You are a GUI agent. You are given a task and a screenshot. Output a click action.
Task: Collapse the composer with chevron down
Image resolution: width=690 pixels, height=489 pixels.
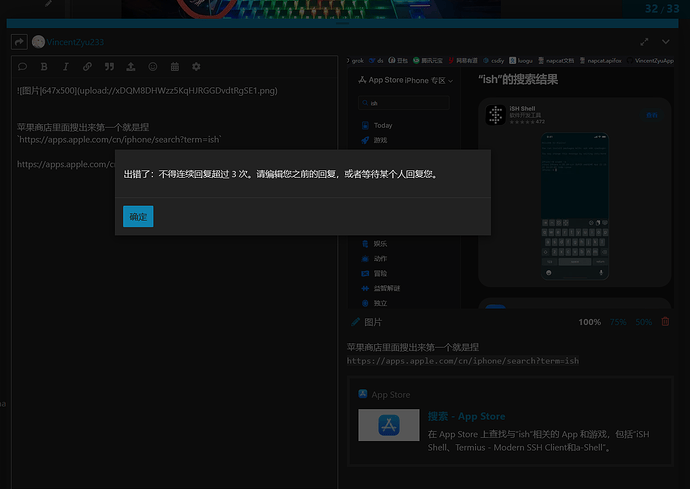point(665,42)
